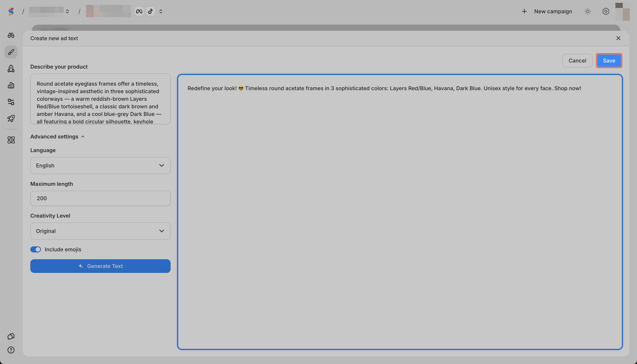The width and height of the screenshot is (637, 364).
Task: Open the chat bubbles icon
Action: (x=11, y=337)
